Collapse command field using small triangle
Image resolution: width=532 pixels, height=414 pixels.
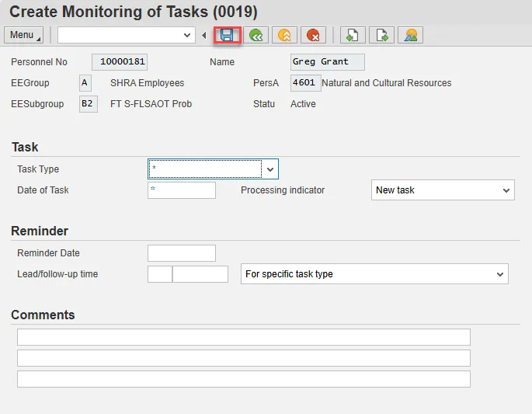click(204, 35)
